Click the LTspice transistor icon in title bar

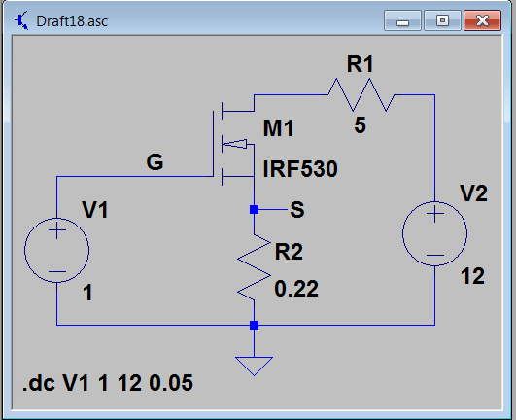click(21, 20)
